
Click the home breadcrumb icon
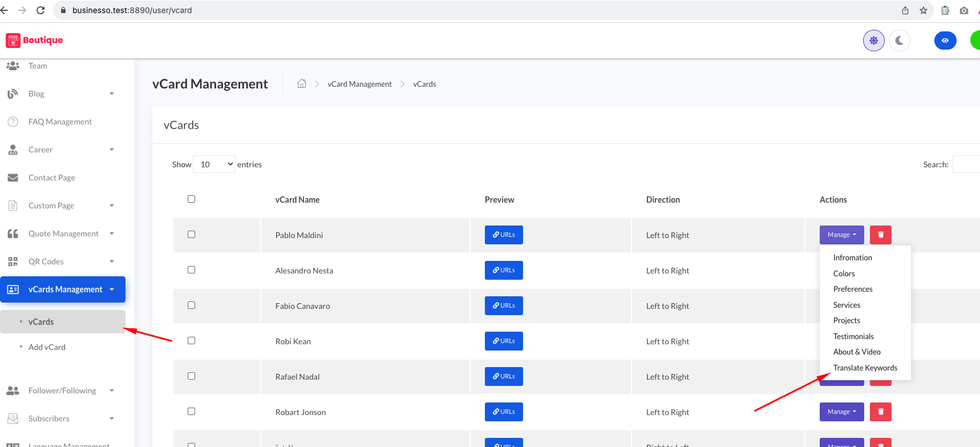302,83
